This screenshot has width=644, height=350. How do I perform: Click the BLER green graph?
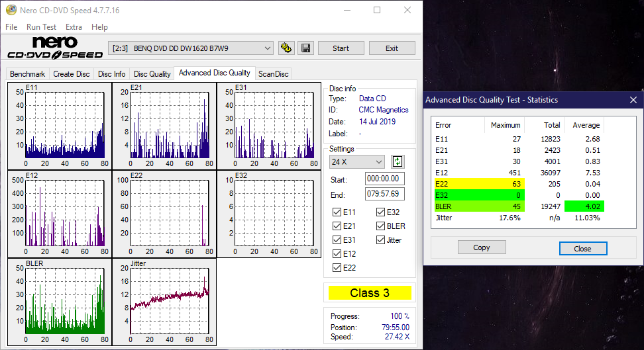click(x=60, y=302)
